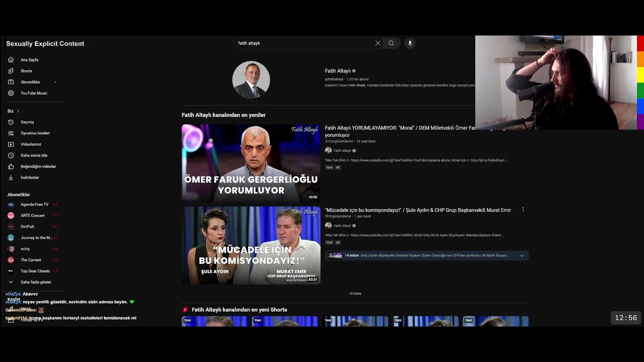The image size is (644, 362).
Task: Open Beğendiğim videolar thumbs-up icon
Action: click(x=11, y=166)
